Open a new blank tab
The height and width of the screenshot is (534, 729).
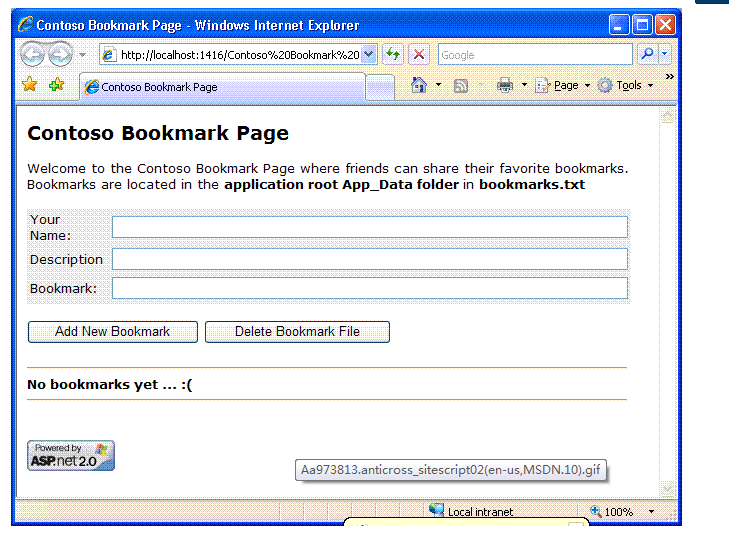(380, 87)
